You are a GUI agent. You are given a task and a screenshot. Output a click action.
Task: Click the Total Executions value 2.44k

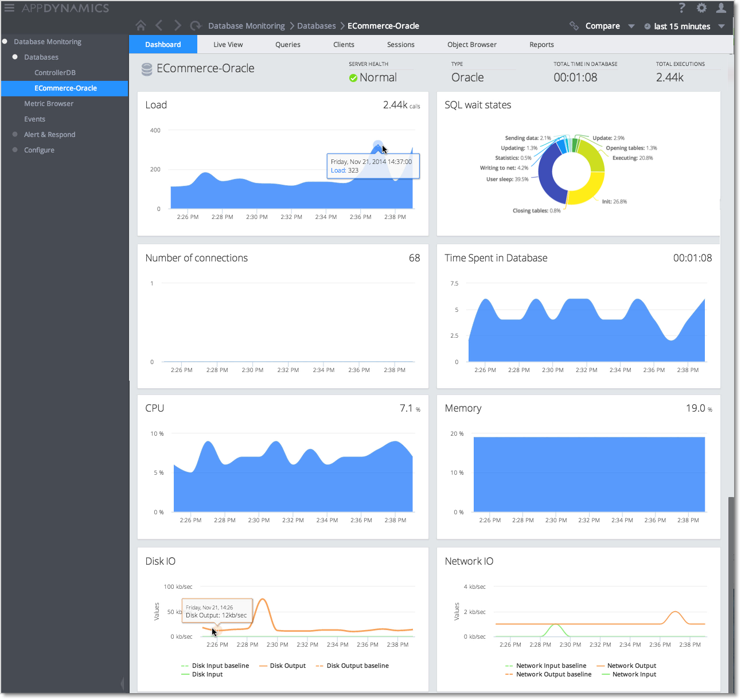(670, 78)
